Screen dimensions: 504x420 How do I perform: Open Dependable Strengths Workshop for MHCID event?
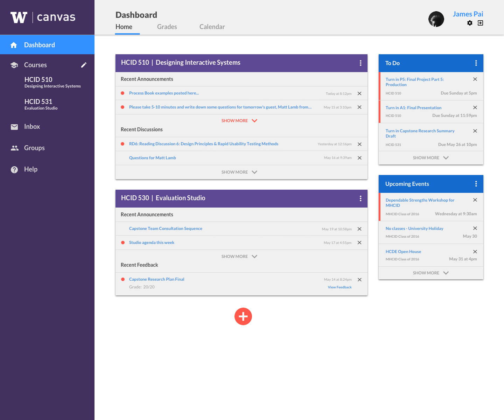(420, 203)
